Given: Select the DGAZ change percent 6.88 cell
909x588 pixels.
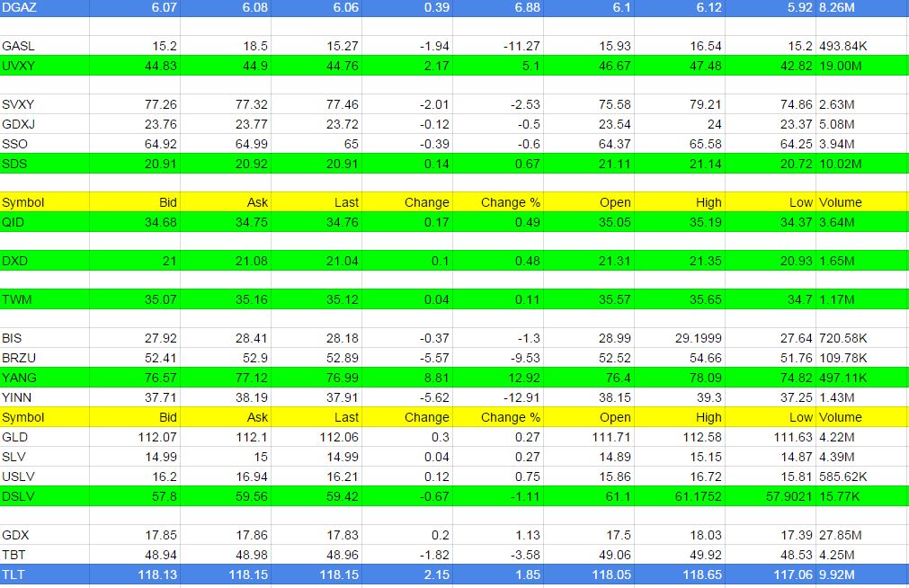Looking at the screenshot, I should [x=498, y=7].
